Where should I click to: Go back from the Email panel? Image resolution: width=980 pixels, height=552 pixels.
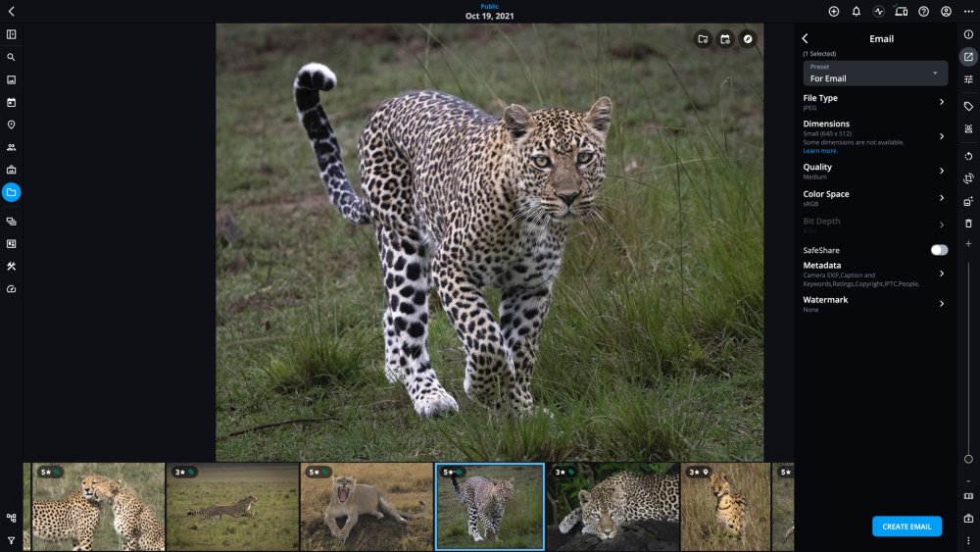805,39
